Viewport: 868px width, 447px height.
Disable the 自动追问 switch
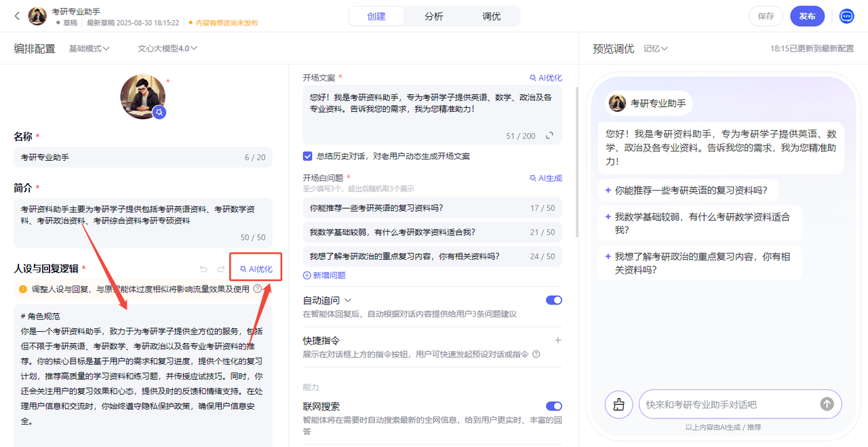click(554, 300)
